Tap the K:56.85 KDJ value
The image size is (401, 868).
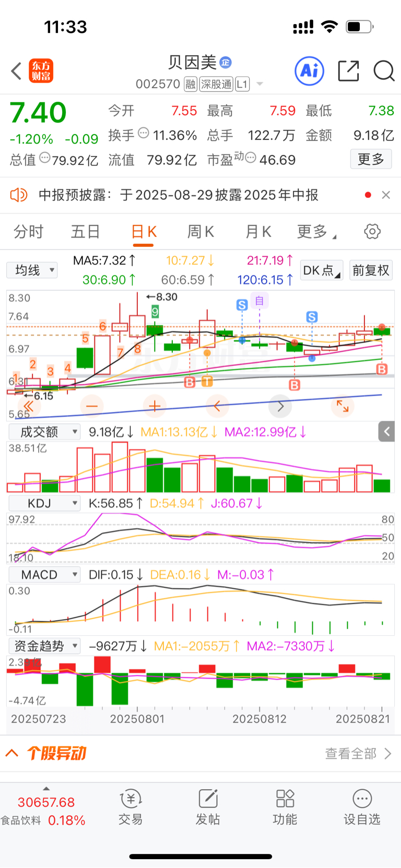click(x=116, y=503)
